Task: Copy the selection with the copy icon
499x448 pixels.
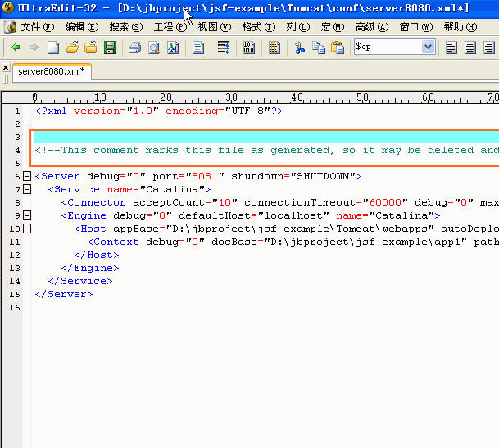Action: (319, 48)
